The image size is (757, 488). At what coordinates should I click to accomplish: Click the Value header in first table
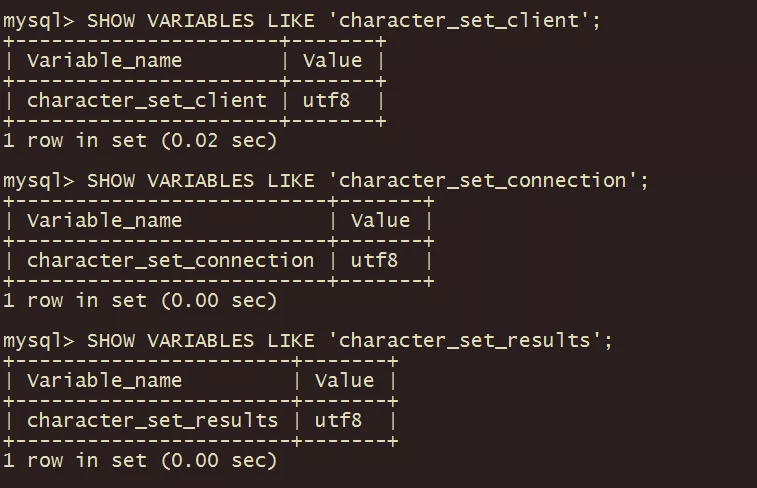332,60
